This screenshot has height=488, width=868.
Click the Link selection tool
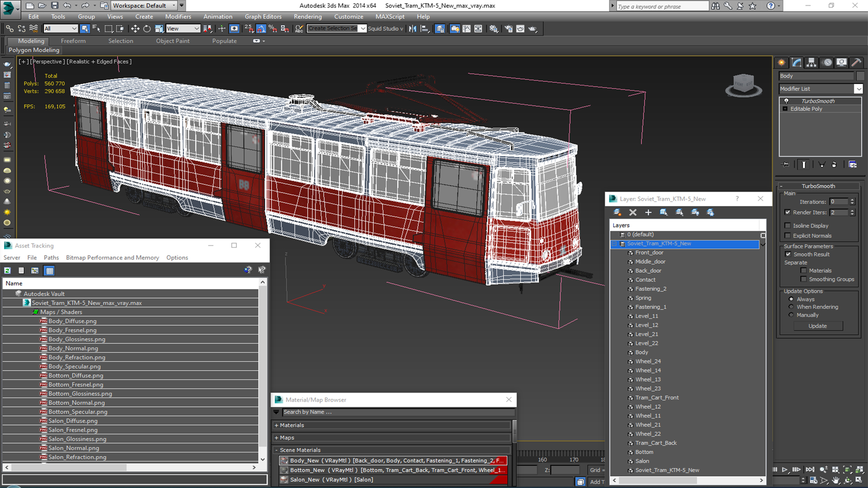click(x=9, y=28)
